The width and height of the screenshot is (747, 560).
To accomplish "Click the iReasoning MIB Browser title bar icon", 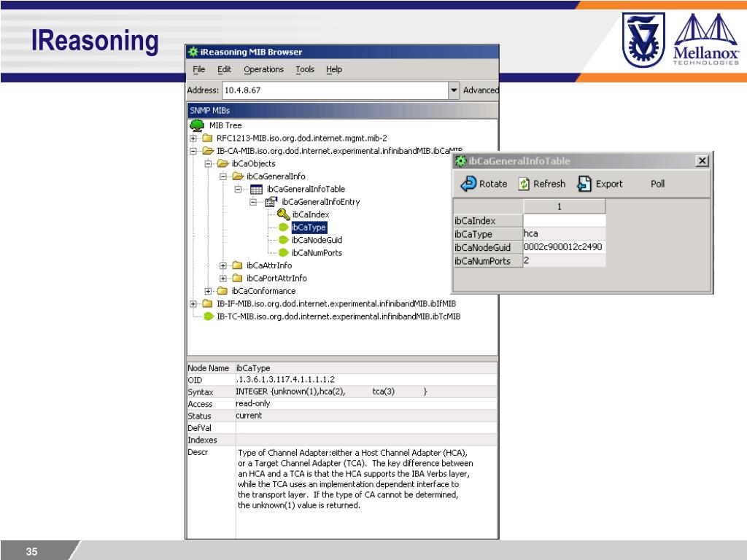I will (x=193, y=52).
